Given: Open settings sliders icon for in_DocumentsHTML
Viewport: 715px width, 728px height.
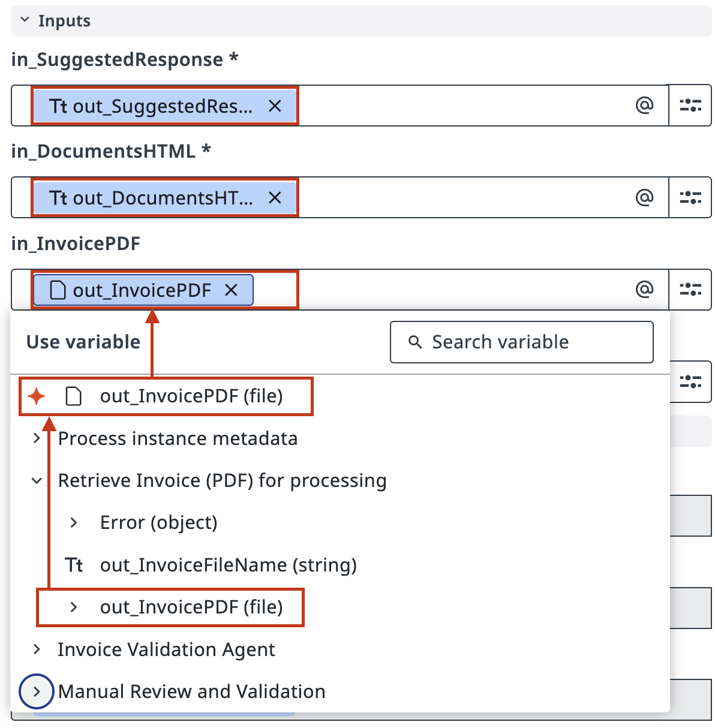Looking at the screenshot, I should pos(690,197).
